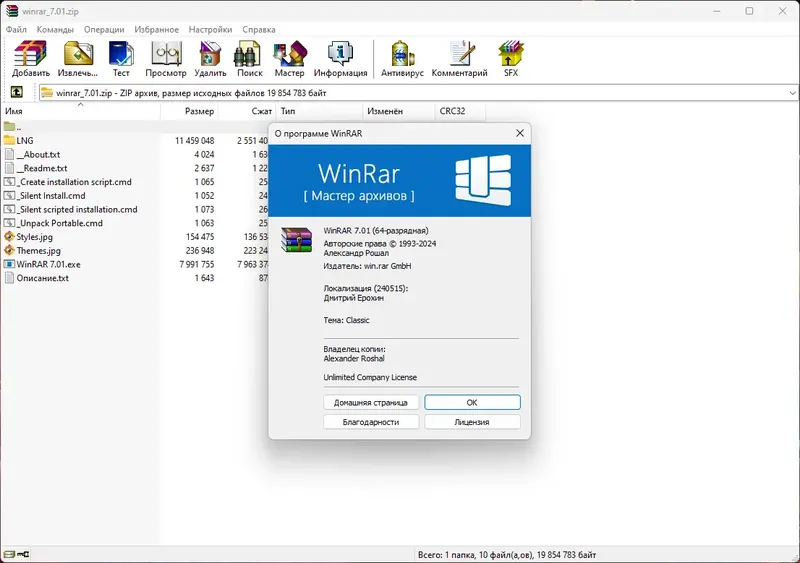Select the LNG folder icon
Image resolution: width=800 pixels, height=563 pixels.
9,140
